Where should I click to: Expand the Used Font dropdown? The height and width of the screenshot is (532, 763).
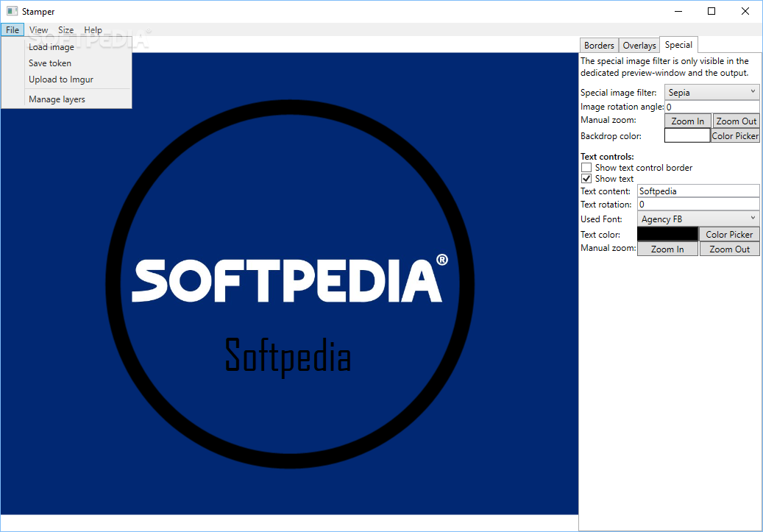coord(698,219)
